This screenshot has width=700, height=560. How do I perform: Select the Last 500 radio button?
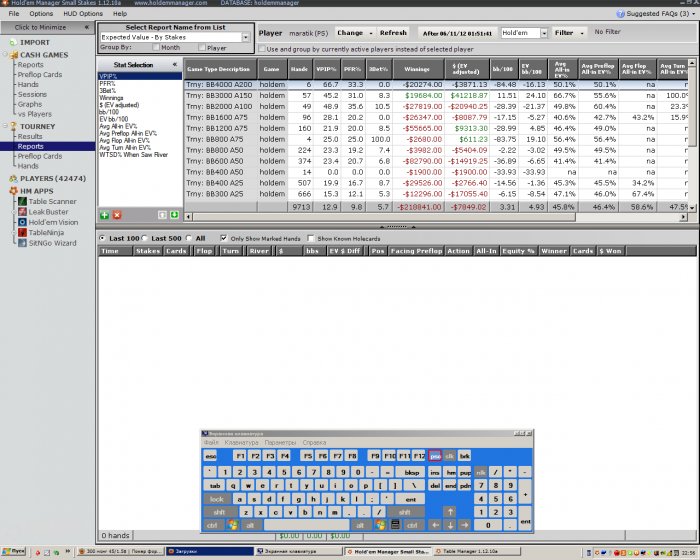click(x=145, y=238)
